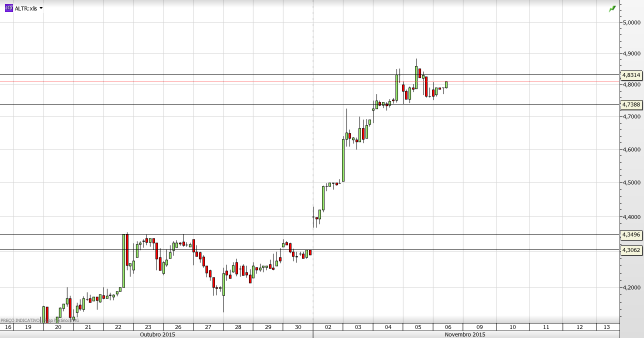Click the Novembro 2015 month label
The width and height of the screenshot is (644, 338).
pos(465,334)
